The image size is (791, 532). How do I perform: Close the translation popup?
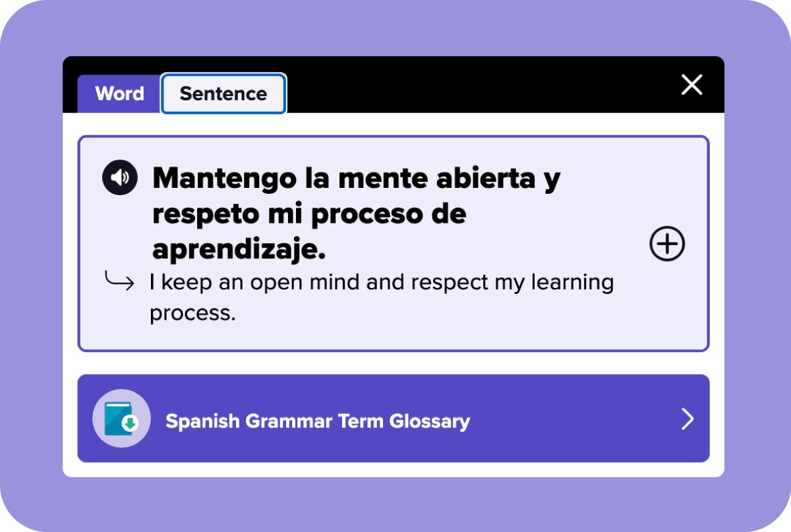[691, 85]
